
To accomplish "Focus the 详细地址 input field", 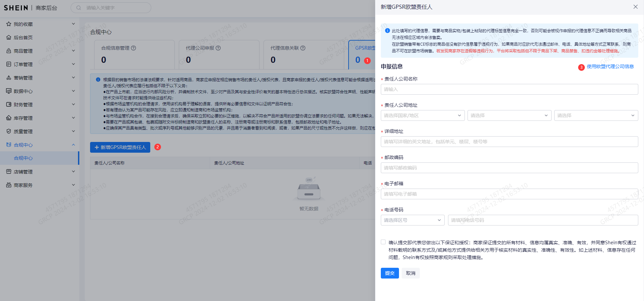I will (x=509, y=142).
